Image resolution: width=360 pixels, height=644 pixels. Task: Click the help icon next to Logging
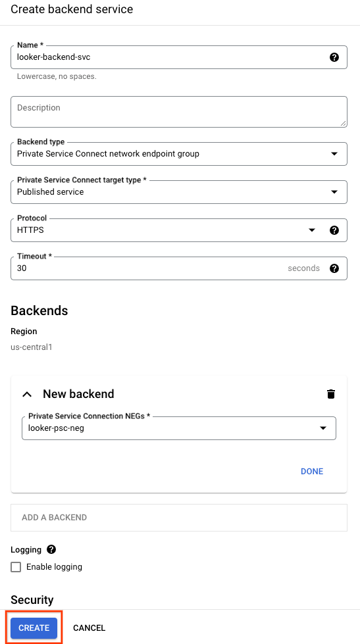tap(51, 549)
